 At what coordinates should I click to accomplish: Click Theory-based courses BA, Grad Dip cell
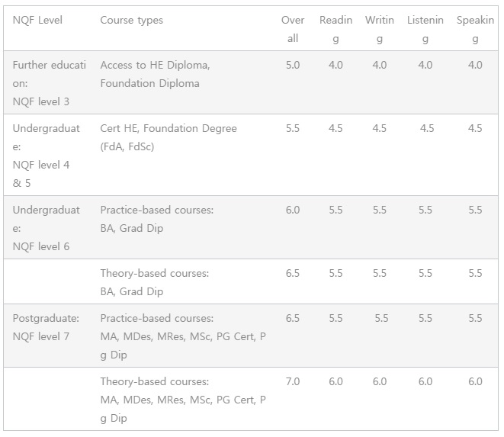(154, 282)
